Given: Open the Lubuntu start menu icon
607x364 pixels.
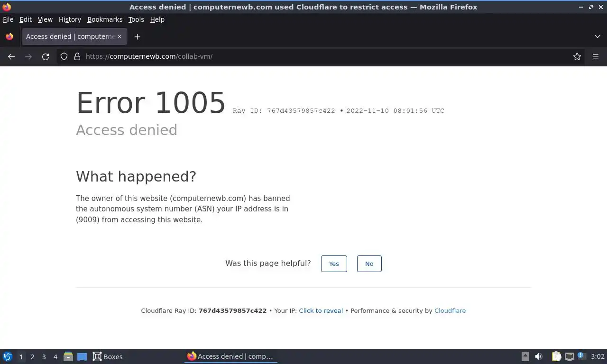Looking at the screenshot, I should 8,356.
